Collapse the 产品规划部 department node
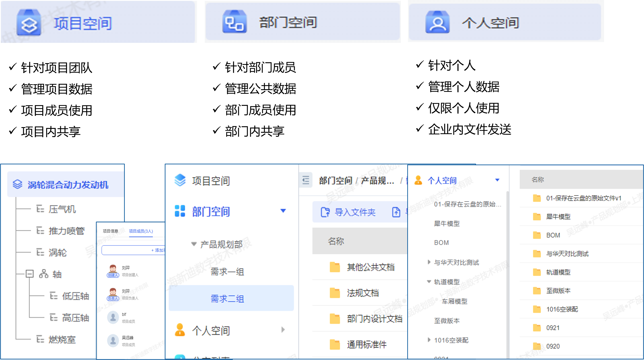644x360 pixels. [x=194, y=244]
